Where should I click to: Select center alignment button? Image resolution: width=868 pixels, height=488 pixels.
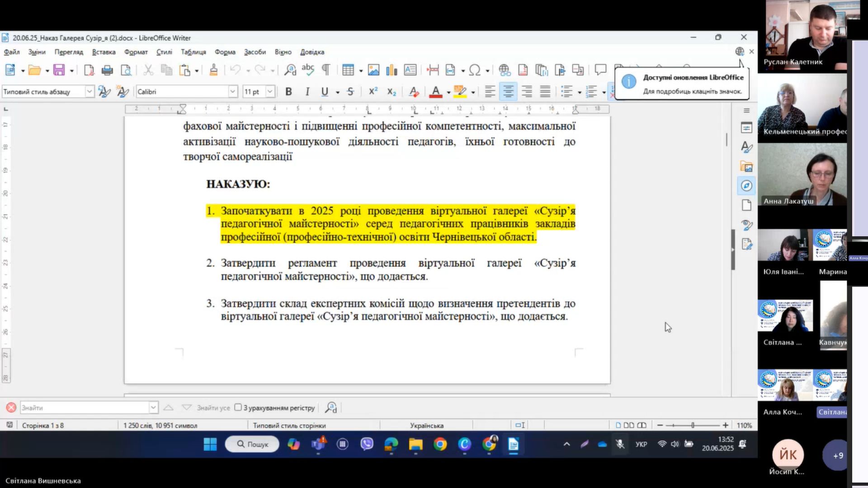click(508, 92)
